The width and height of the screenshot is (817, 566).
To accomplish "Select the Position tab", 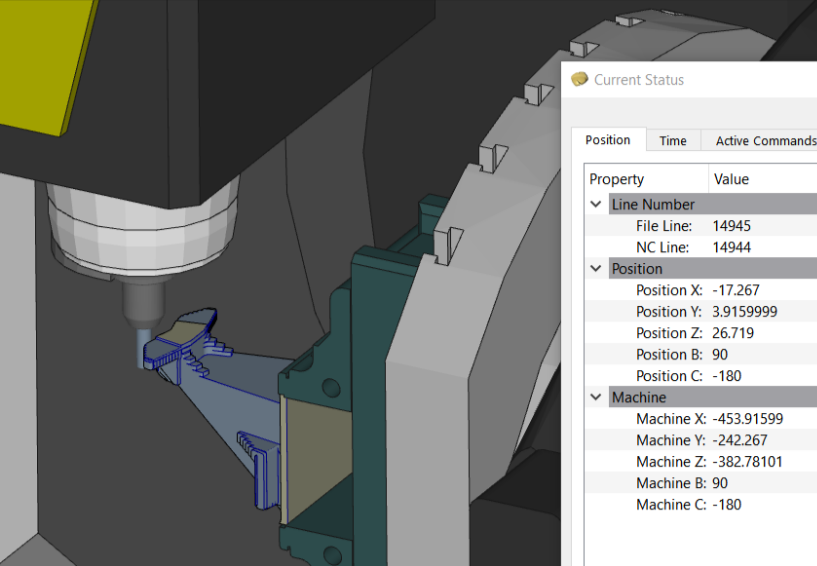I will (x=608, y=140).
